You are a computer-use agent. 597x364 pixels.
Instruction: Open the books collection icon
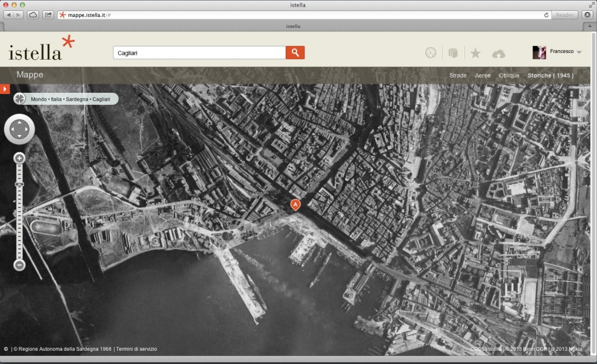(x=453, y=52)
